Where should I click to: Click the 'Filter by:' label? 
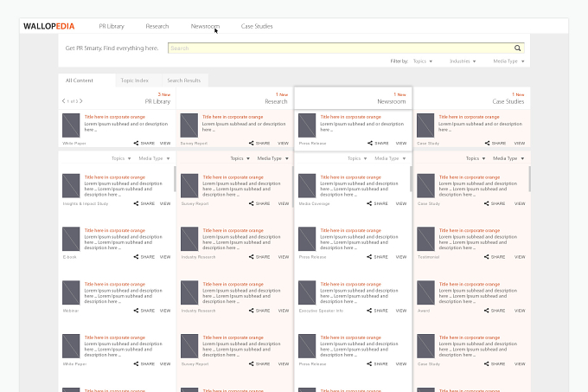399,61
